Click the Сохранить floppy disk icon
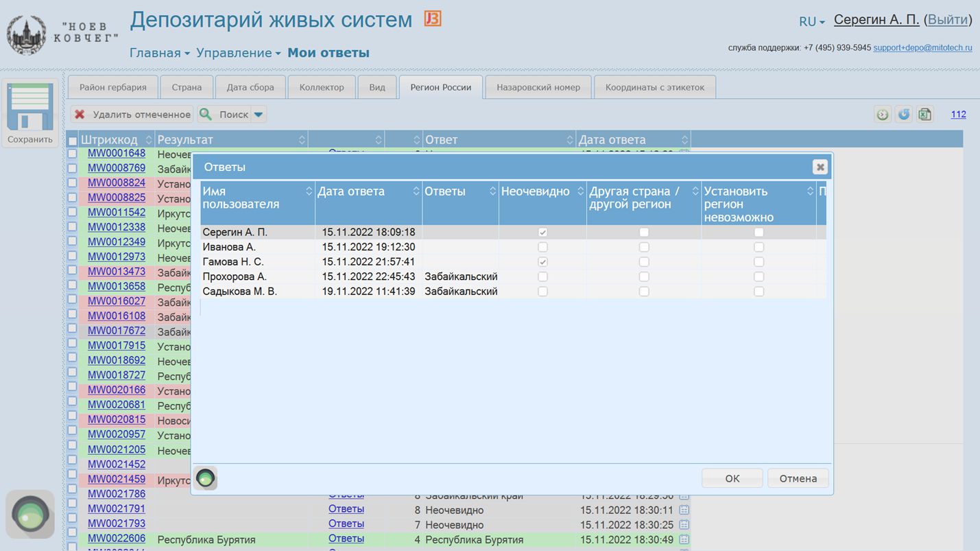 [x=30, y=107]
